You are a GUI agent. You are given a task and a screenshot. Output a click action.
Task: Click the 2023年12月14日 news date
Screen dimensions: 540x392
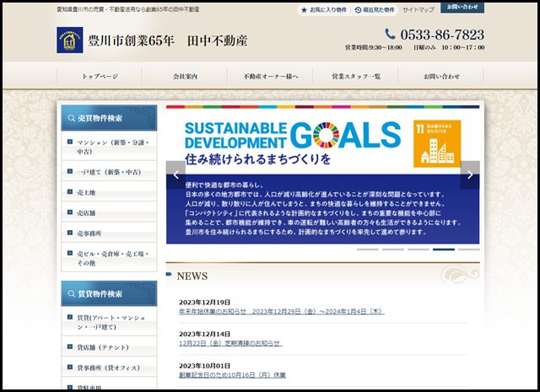(x=204, y=334)
